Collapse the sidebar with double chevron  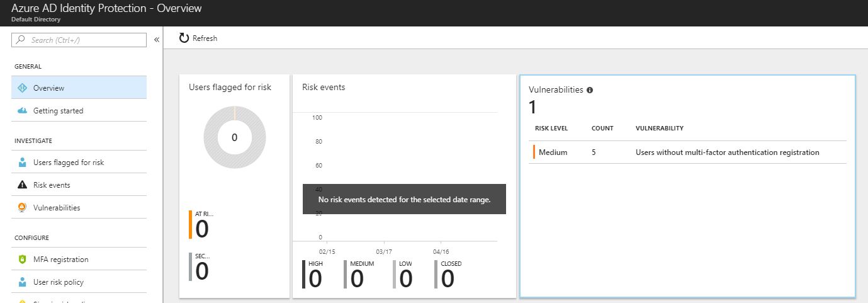pos(157,40)
